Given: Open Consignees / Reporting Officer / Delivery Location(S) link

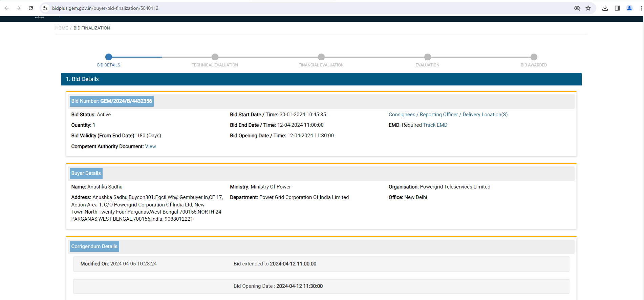Looking at the screenshot, I should (x=448, y=115).
